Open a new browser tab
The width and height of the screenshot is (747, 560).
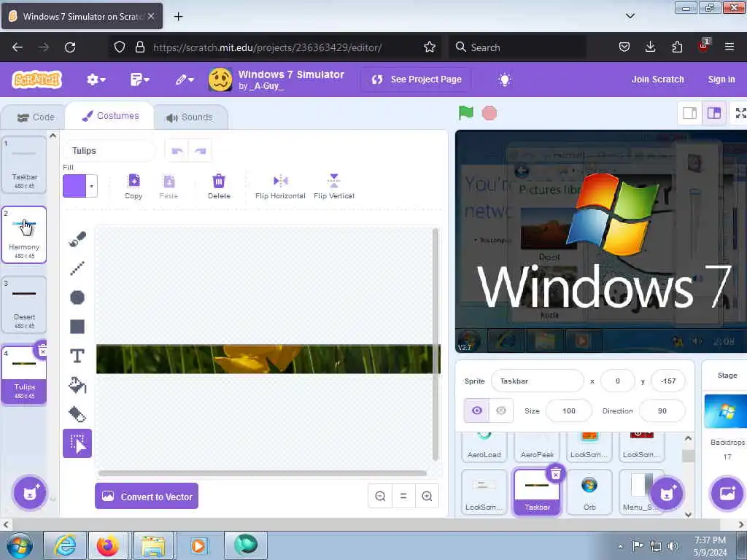tap(178, 16)
